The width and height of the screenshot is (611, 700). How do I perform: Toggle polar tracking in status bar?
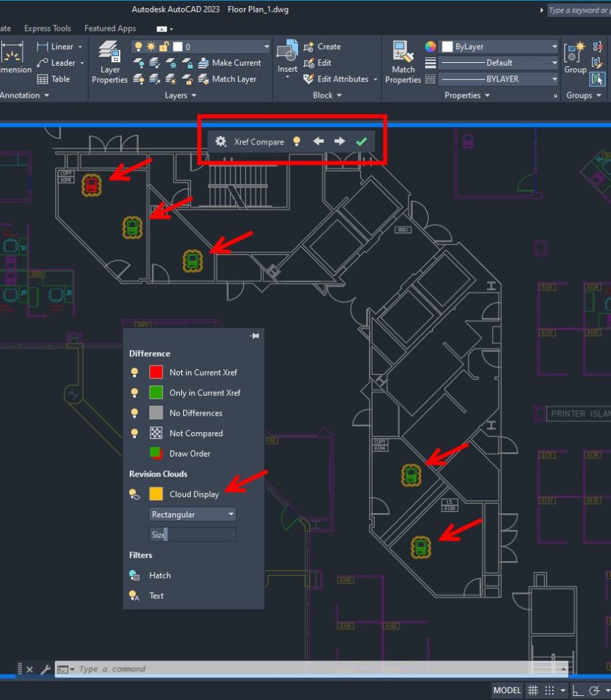click(594, 690)
